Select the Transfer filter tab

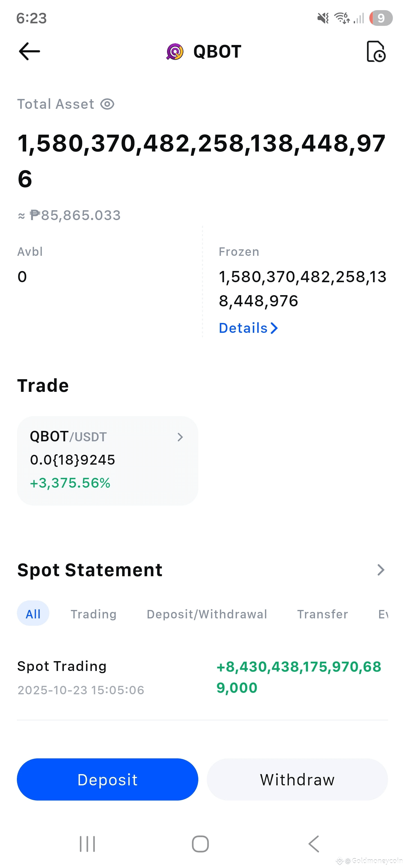[x=322, y=614]
